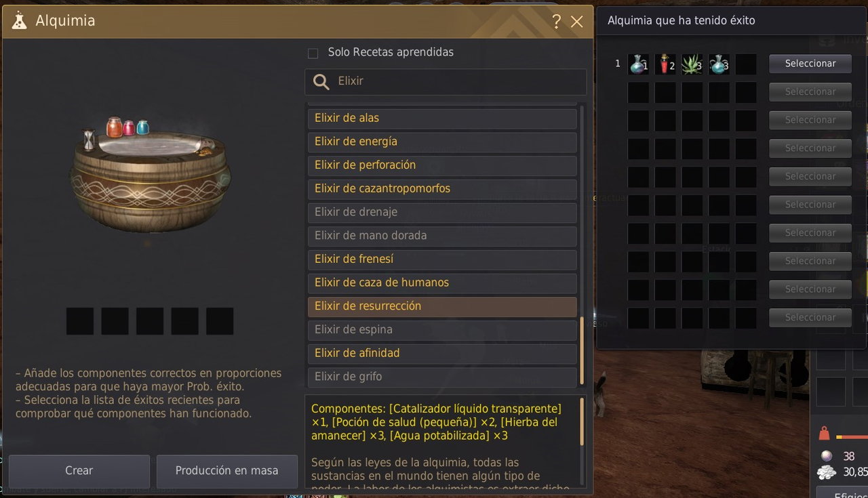Choose Elixir de frenesí recipe

point(442,260)
